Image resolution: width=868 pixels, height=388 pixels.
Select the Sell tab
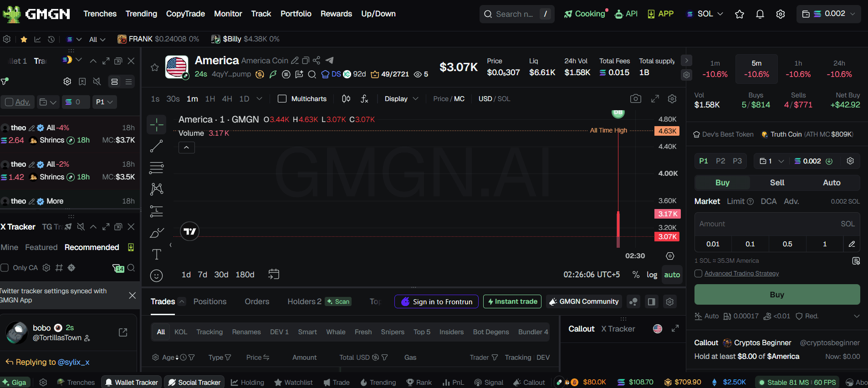pyautogui.click(x=777, y=183)
